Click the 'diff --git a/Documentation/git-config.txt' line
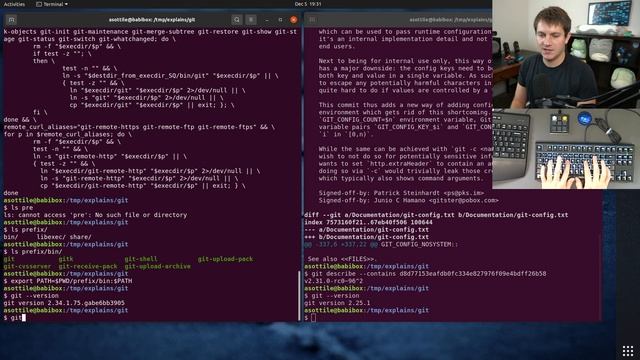Viewport: 640px width, 360px height. pos(436,215)
